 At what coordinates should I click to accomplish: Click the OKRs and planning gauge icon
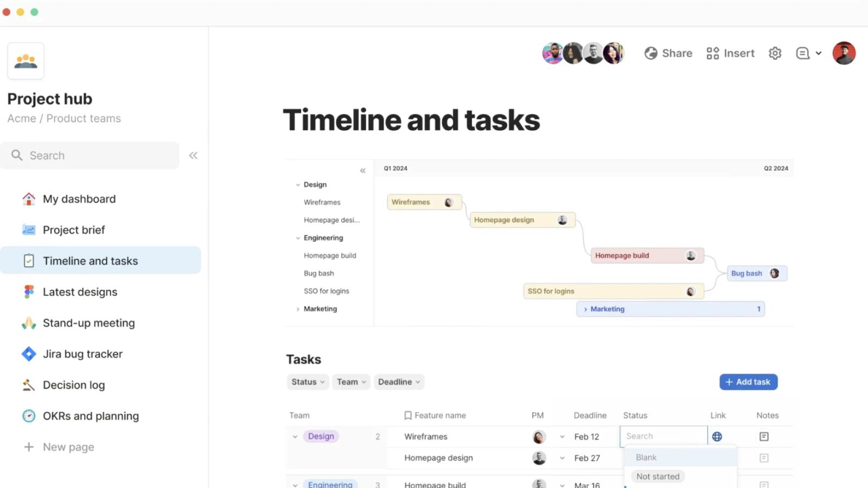29,416
